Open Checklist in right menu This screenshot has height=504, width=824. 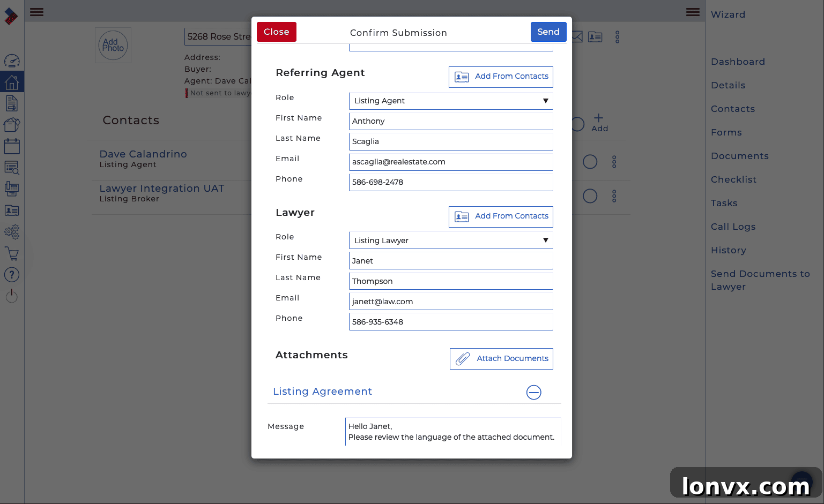pyautogui.click(x=733, y=179)
